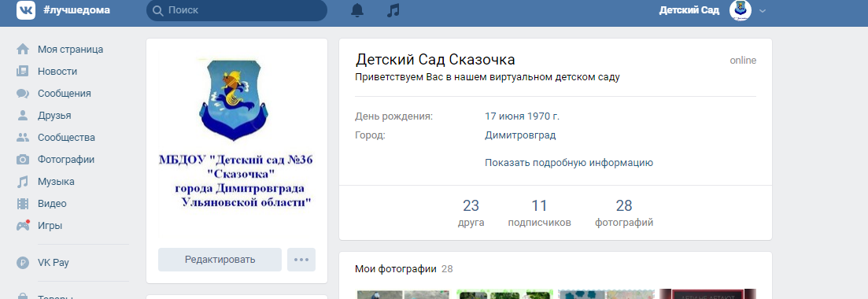Click the person icon beside Друзья
868x299 pixels.
tap(23, 115)
